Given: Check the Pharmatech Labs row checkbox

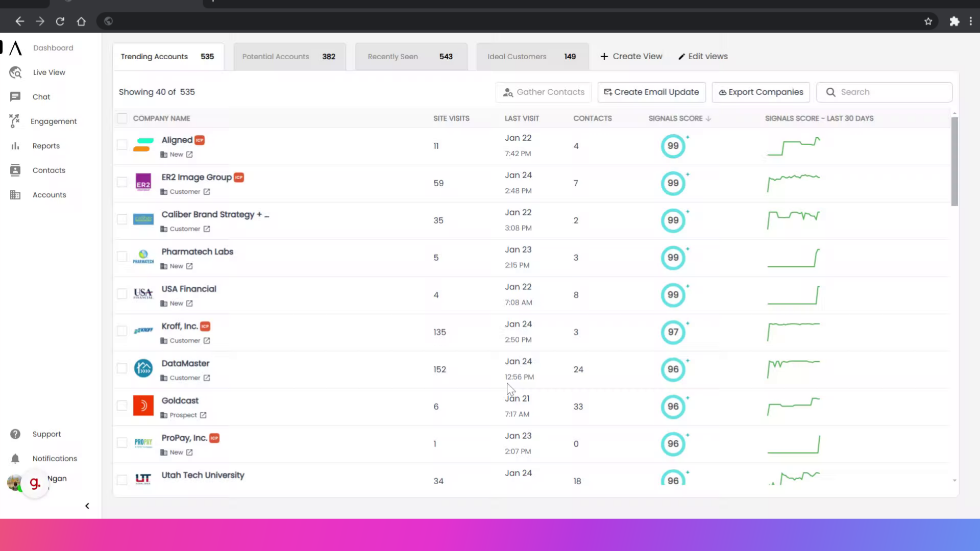Looking at the screenshot, I should (x=122, y=257).
